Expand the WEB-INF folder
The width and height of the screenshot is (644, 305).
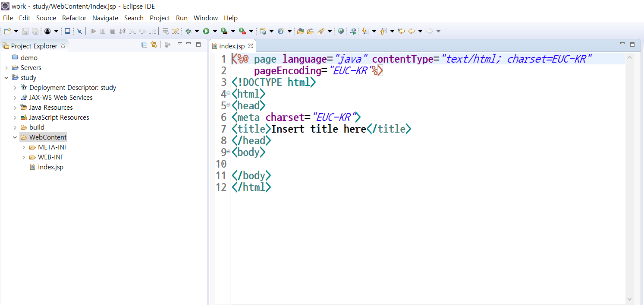(24, 157)
